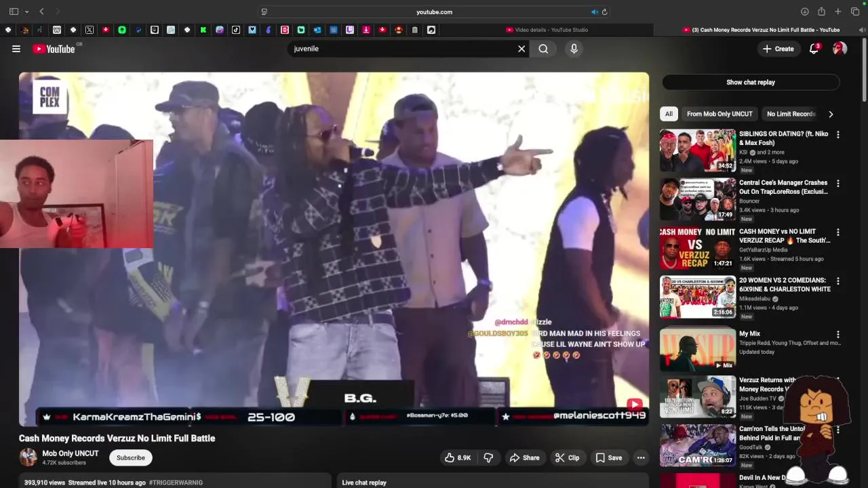This screenshot has width=868, height=488.
Task: Open the Create upload menu
Action: 778,49
